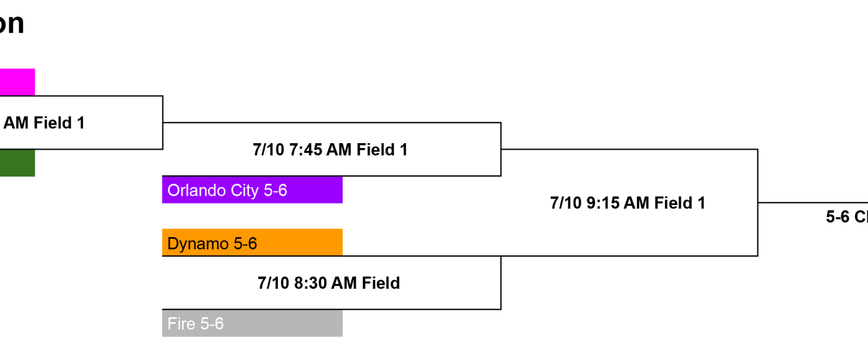The width and height of the screenshot is (868, 338).
Task: Click the 7/10 7:45 AM Field 1 game label
Action: pyautogui.click(x=330, y=150)
